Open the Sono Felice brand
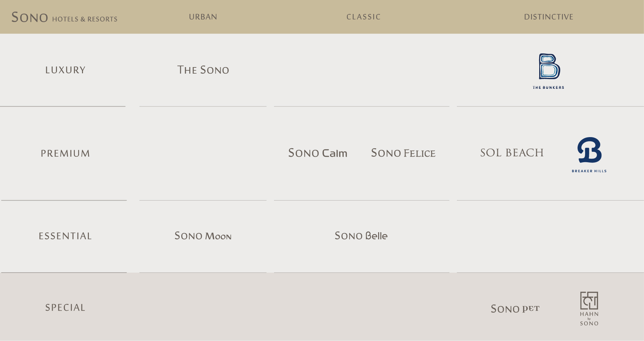This screenshot has width=644, height=341. 403,153
